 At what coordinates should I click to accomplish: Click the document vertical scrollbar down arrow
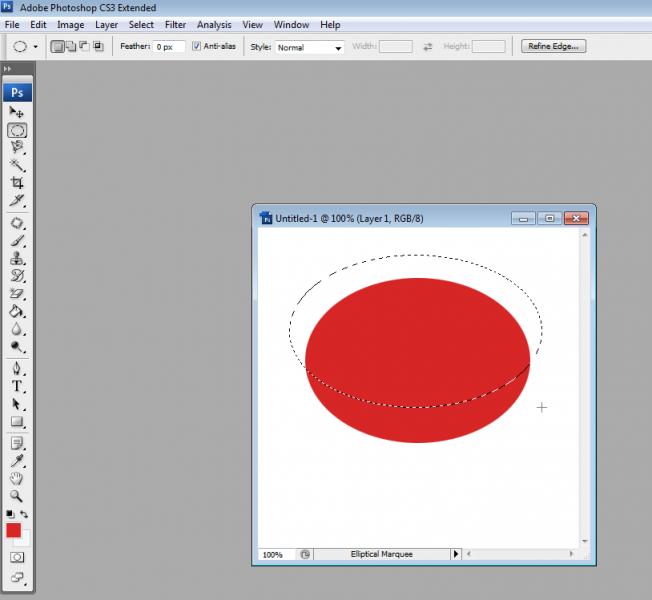point(585,541)
